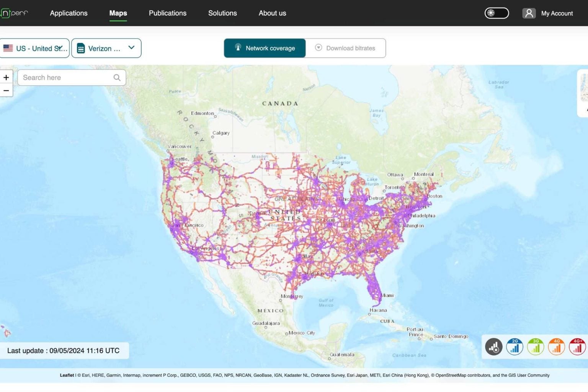Viewport: 588px width, 392px height.
Task: Switch the light/dark theme toggle
Action: click(497, 13)
